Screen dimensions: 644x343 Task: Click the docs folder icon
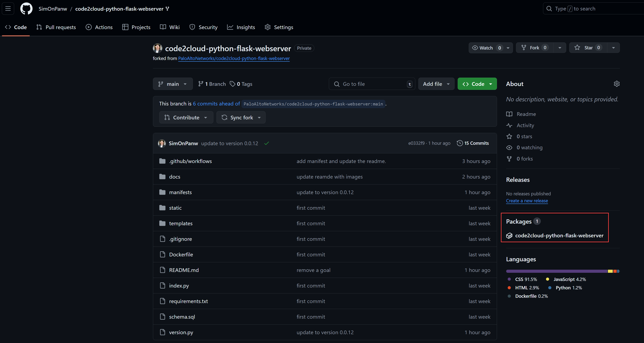163,177
